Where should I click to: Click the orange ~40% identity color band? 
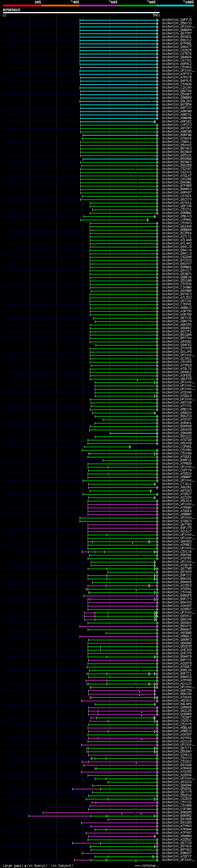pos(60,6)
